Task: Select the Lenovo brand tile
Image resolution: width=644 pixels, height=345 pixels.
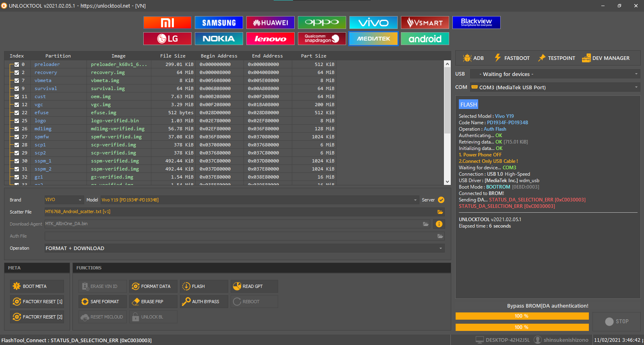Action: click(x=270, y=39)
